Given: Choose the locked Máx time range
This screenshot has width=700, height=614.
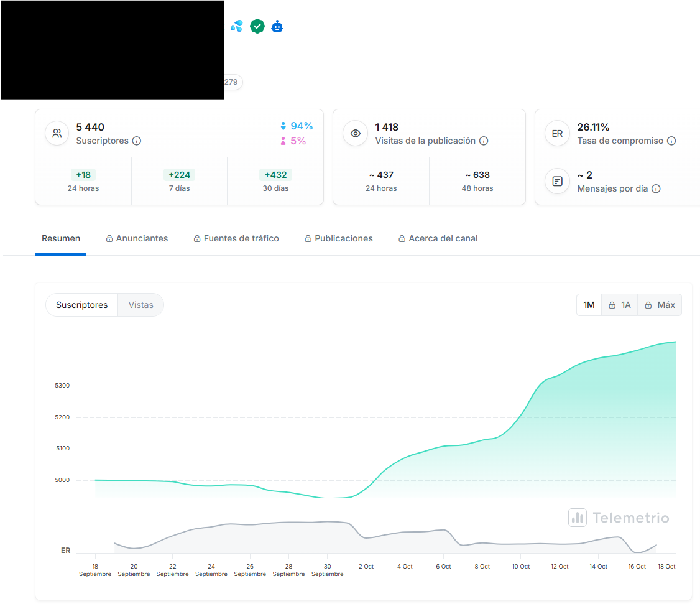Looking at the screenshot, I should 660,305.
